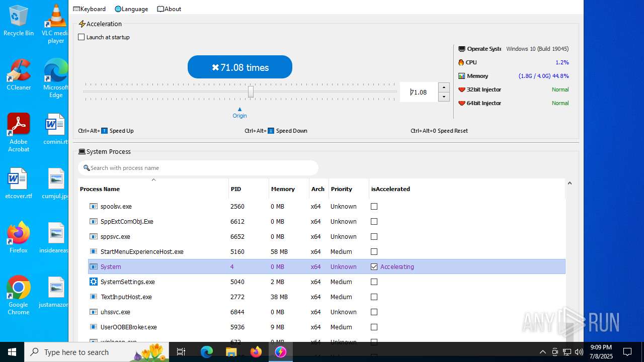
Task: Sort by isAccelerated column header
Action: (x=467, y=189)
